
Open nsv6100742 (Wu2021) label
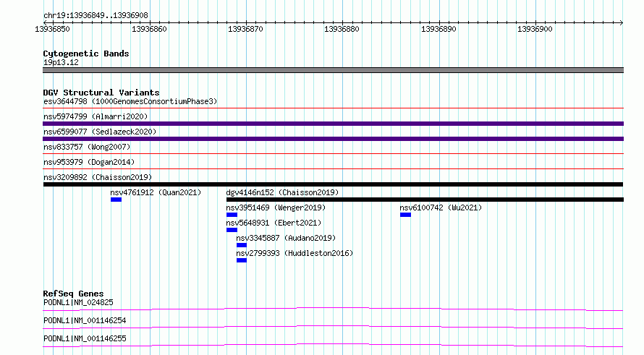click(441, 208)
